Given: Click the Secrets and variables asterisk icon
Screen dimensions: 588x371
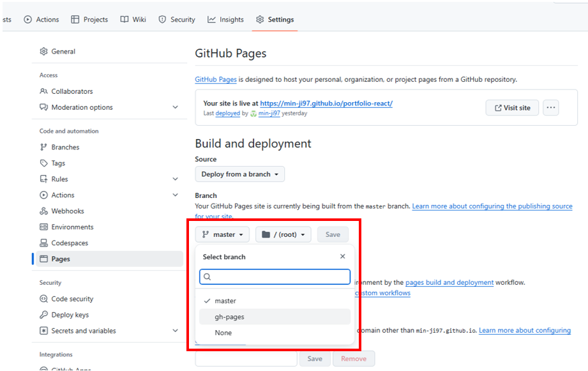Looking at the screenshot, I should tap(44, 331).
